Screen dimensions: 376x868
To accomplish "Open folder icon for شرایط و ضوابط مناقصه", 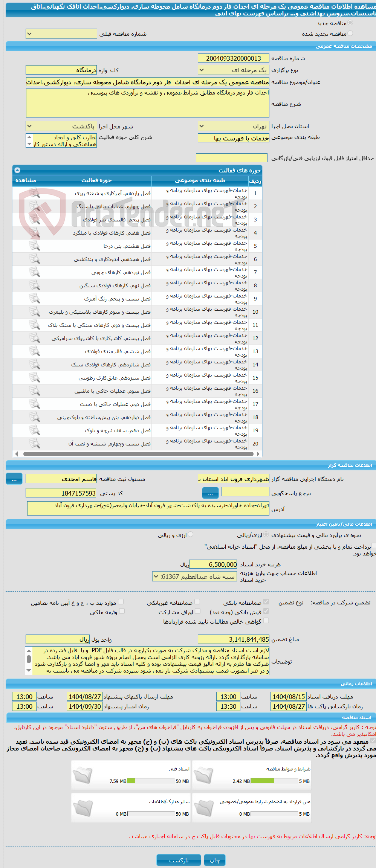I will 204,775.
